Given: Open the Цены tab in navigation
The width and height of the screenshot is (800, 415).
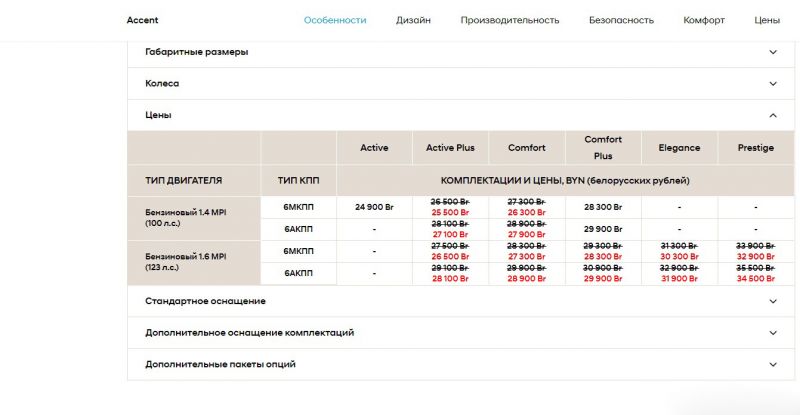Looking at the screenshot, I should (x=767, y=20).
